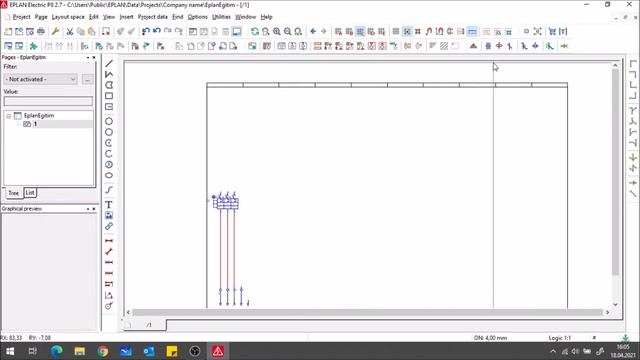Viewport: 640px width, 360px height.
Task: Click the horizontal scrollbar of drawing area
Action: (367, 312)
